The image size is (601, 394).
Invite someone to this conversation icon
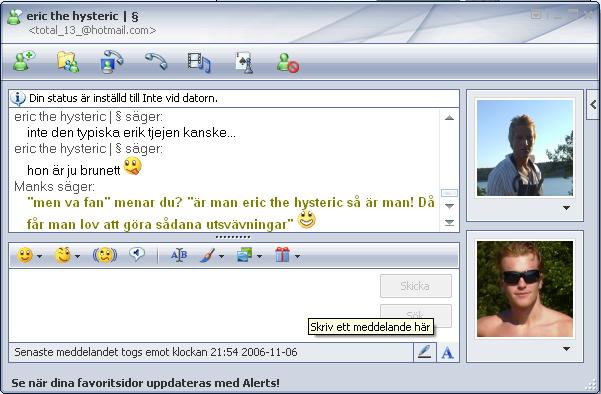click(x=23, y=61)
